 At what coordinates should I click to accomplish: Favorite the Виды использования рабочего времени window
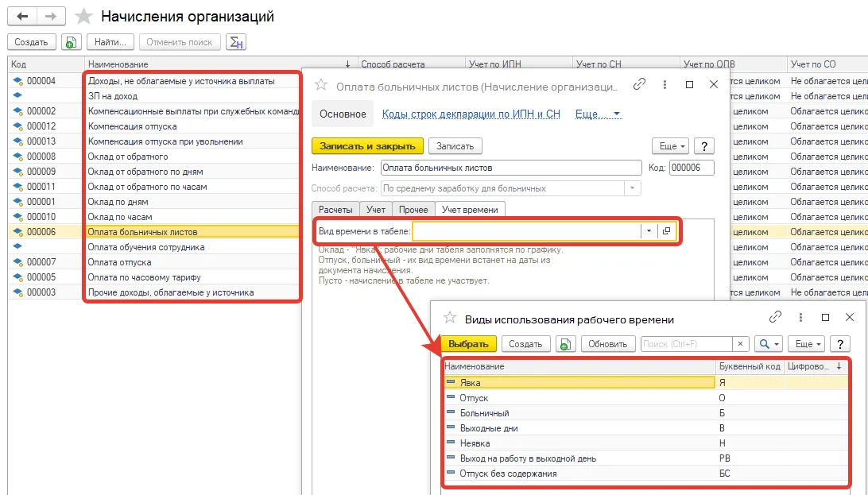450,318
